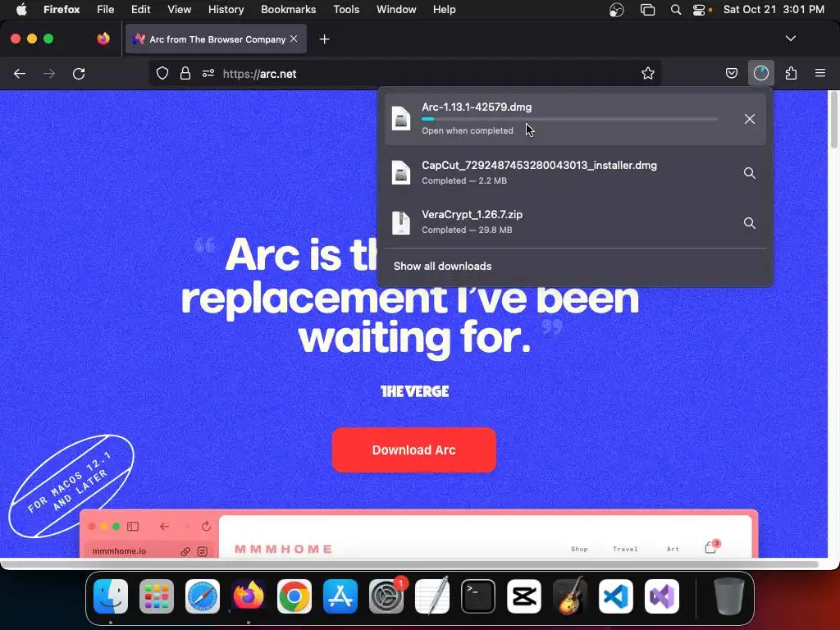This screenshot has height=630, width=840.
Task: Open Visual Studio Code from the Dock
Action: pos(615,596)
